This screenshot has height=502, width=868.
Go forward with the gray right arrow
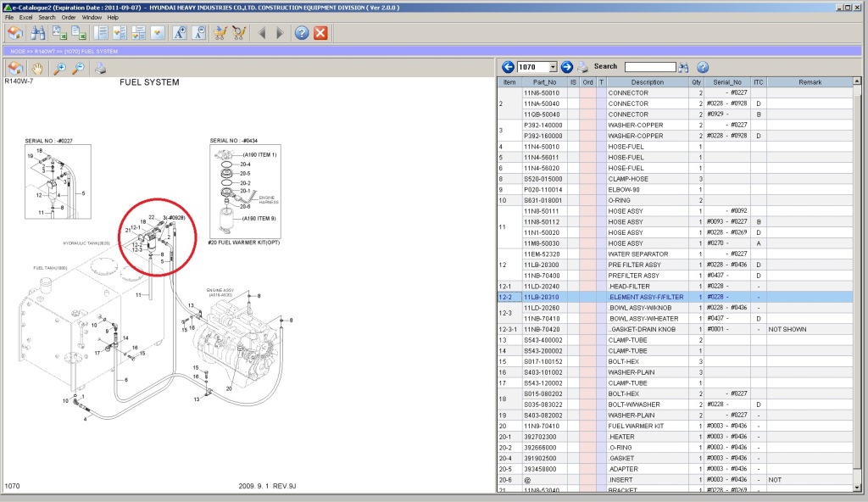pos(280,33)
